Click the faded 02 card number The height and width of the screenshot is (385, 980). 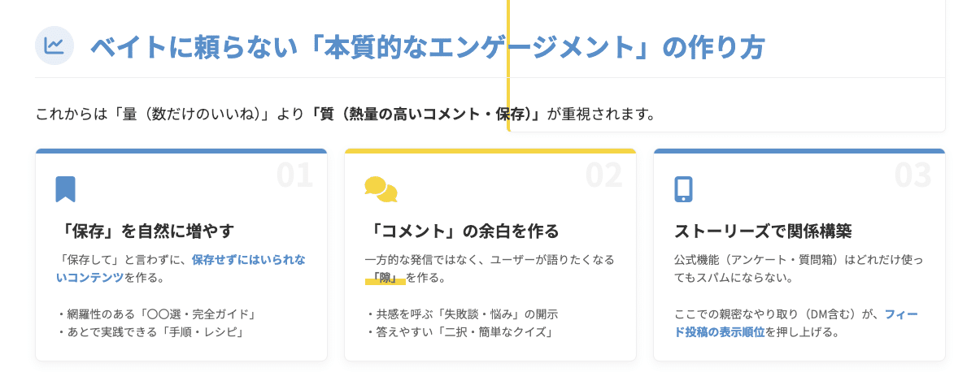coord(603,175)
